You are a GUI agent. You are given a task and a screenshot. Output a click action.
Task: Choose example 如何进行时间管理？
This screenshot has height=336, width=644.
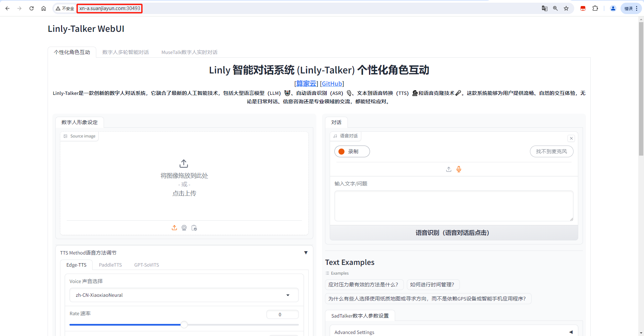click(x=433, y=285)
